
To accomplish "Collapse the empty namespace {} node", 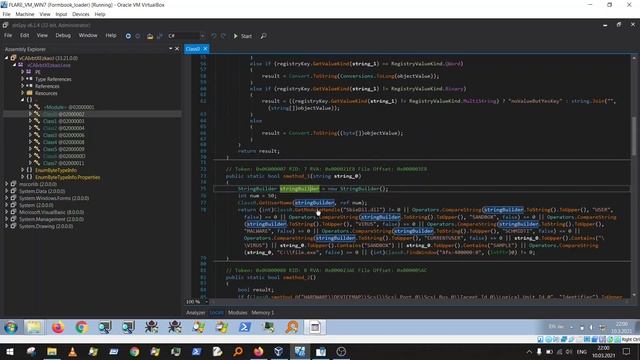I will click(x=22, y=100).
